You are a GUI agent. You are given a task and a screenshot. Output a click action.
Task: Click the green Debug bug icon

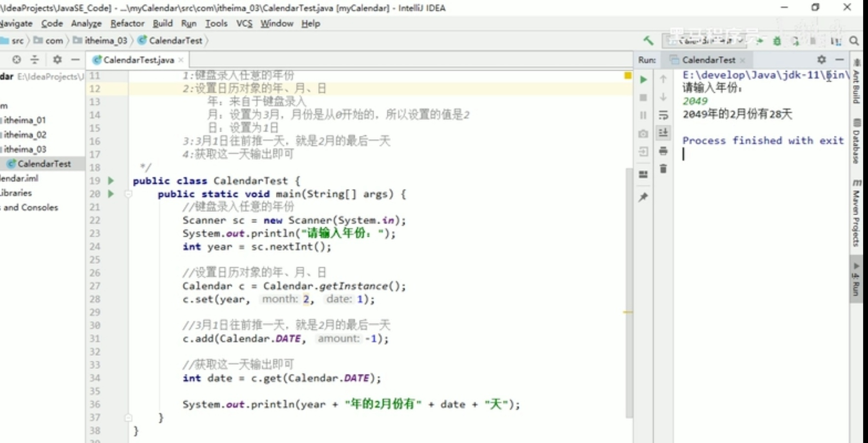[x=777, y=41]
